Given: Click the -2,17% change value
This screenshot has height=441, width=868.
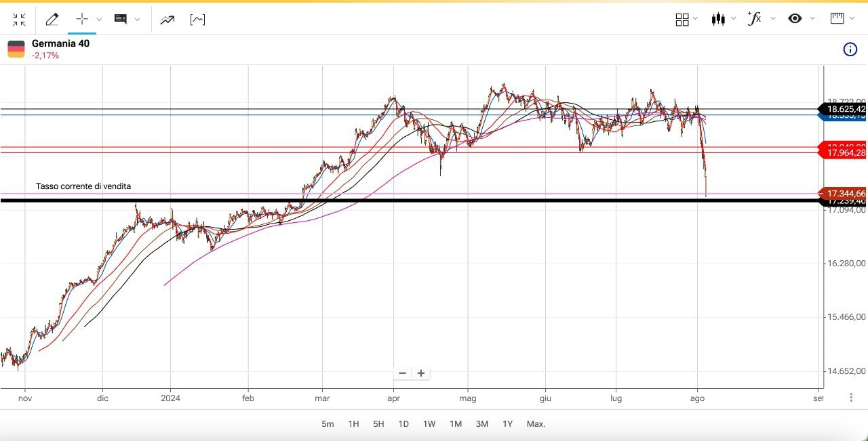Looking at the screenshot, I should coord(45,56).
